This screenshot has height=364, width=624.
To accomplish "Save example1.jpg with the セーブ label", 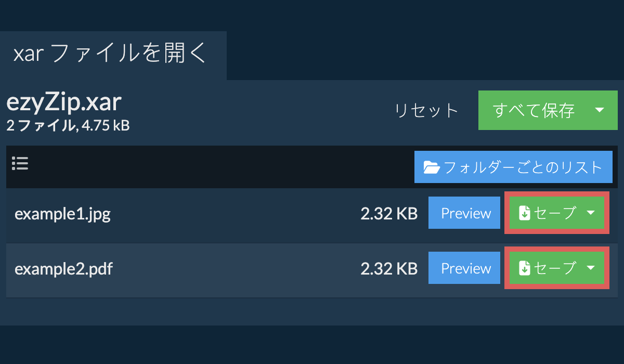I will [555, 213].
